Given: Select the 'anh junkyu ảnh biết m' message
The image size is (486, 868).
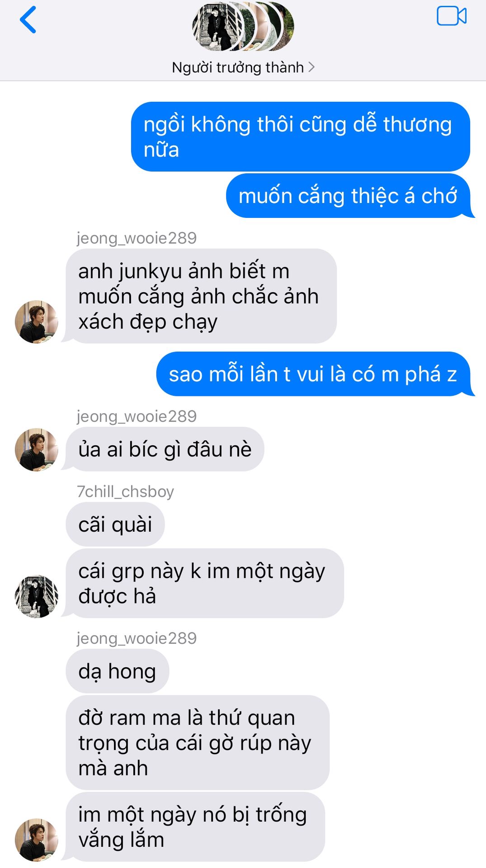Looking at the screenshot, I should [x=201, y=296].
